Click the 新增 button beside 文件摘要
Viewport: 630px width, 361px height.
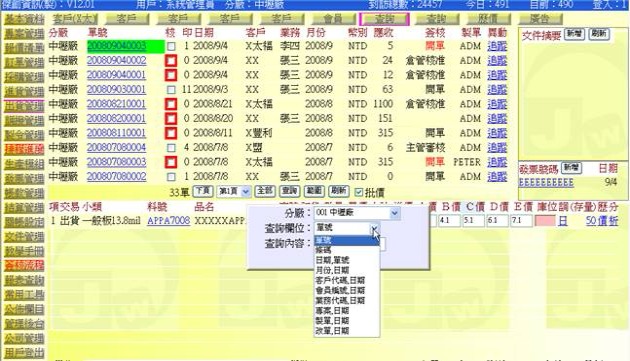pos(575,34)
